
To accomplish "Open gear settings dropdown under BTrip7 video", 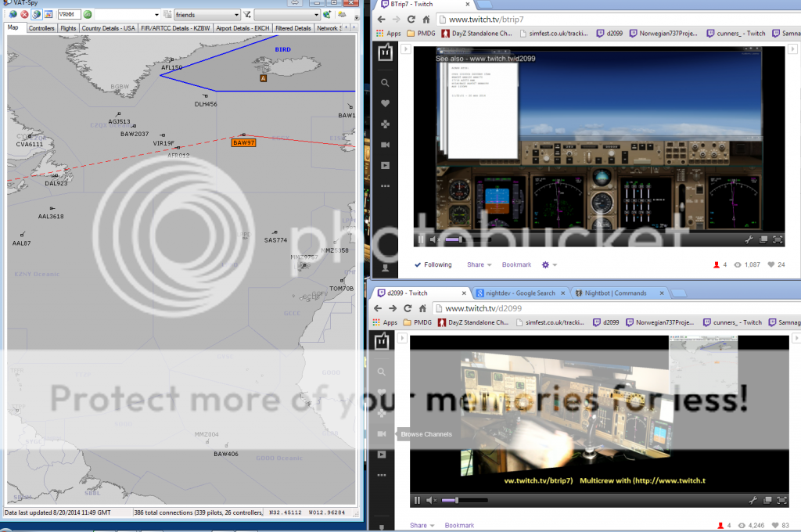I will coord(548,264).
